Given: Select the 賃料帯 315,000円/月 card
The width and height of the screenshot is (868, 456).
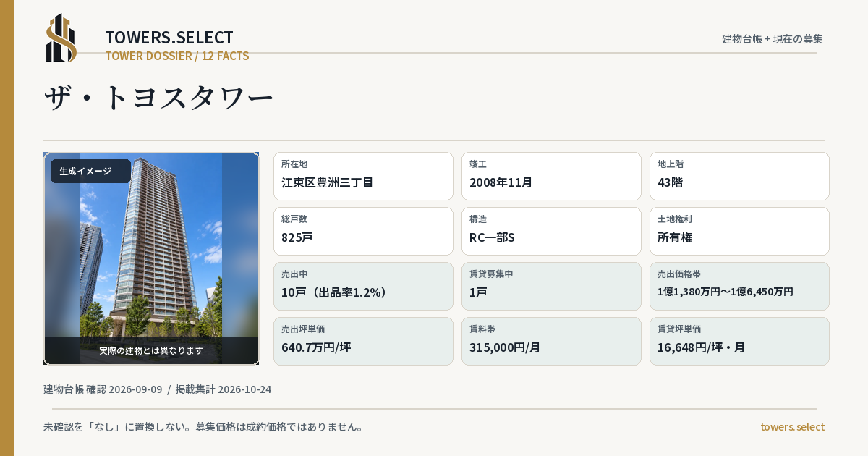Looking at the screenshot, I should coord(551,341).
